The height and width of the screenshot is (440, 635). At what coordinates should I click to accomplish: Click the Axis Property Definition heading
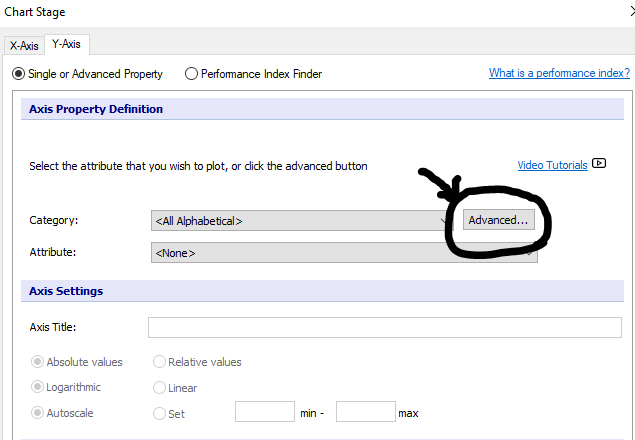pos(96,109)
